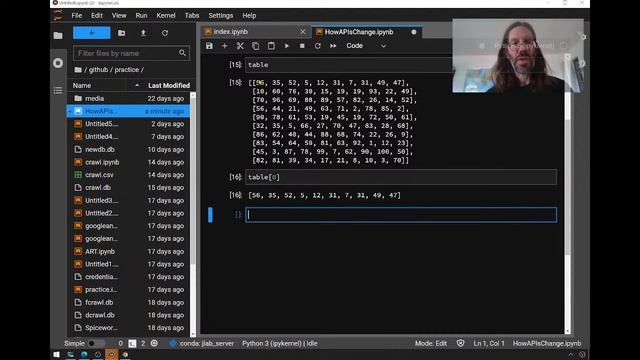Restart the kernel
The height and width of the screenshot is (360, 640).
coord(318,46)
